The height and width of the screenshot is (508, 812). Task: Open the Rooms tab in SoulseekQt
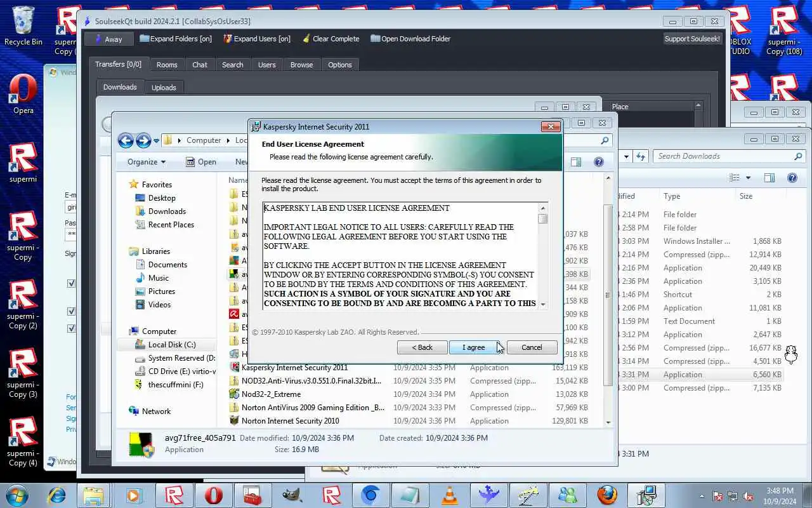coord(167,65)
